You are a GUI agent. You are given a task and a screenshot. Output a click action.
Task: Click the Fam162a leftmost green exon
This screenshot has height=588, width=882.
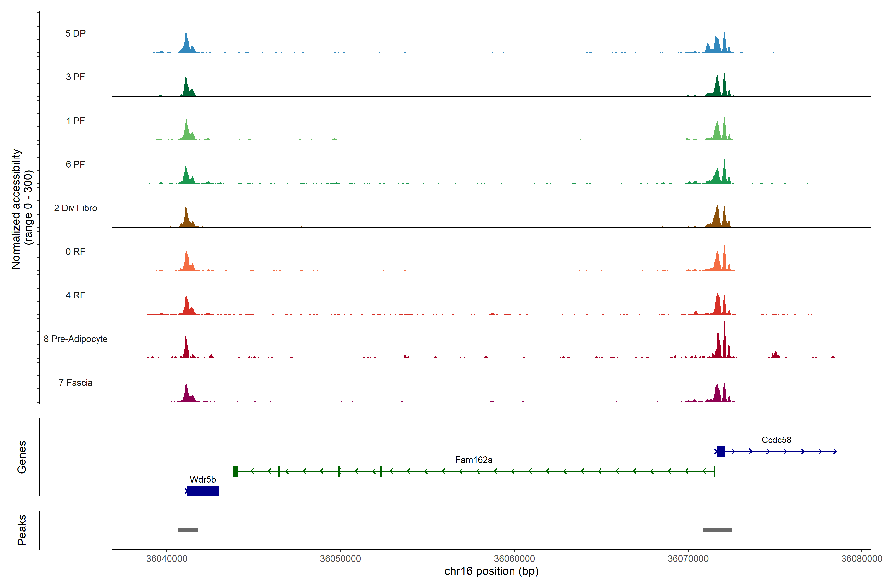point(235,471)
